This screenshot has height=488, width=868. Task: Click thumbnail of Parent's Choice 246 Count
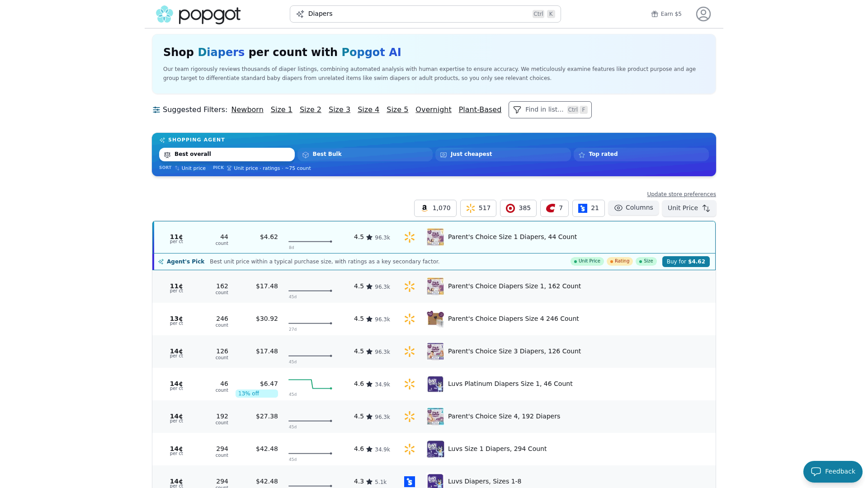point(435,319)
